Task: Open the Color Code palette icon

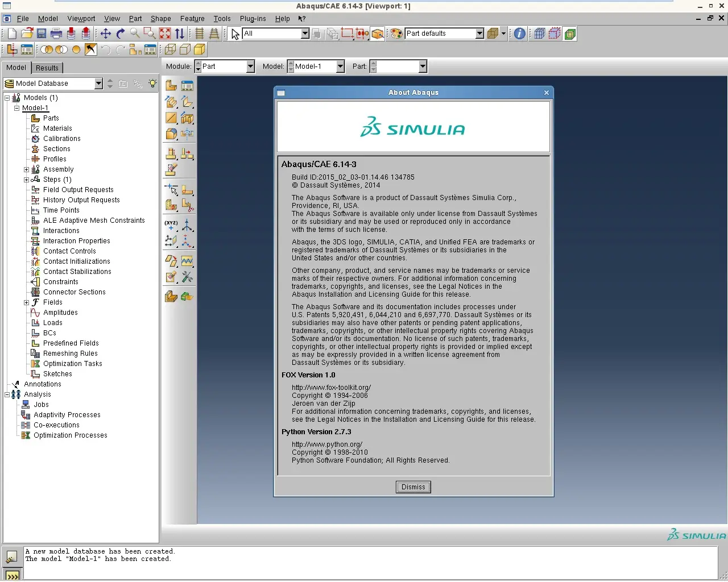Action: [396, 34]
